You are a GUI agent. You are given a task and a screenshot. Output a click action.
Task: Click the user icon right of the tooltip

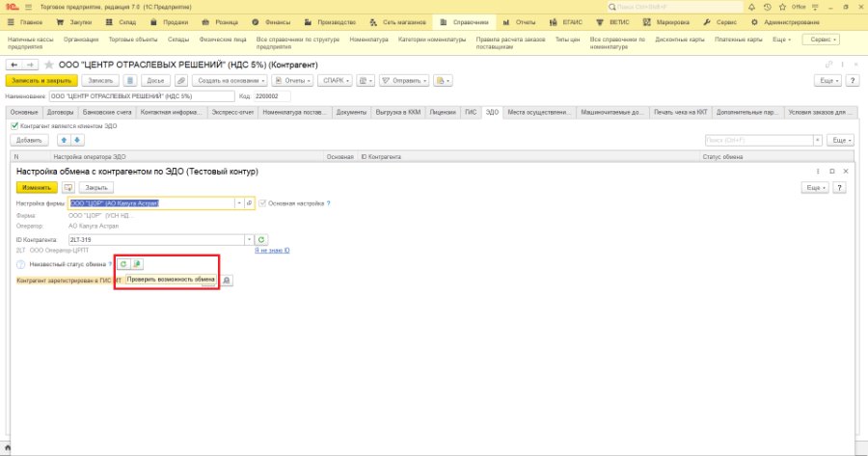227,281
